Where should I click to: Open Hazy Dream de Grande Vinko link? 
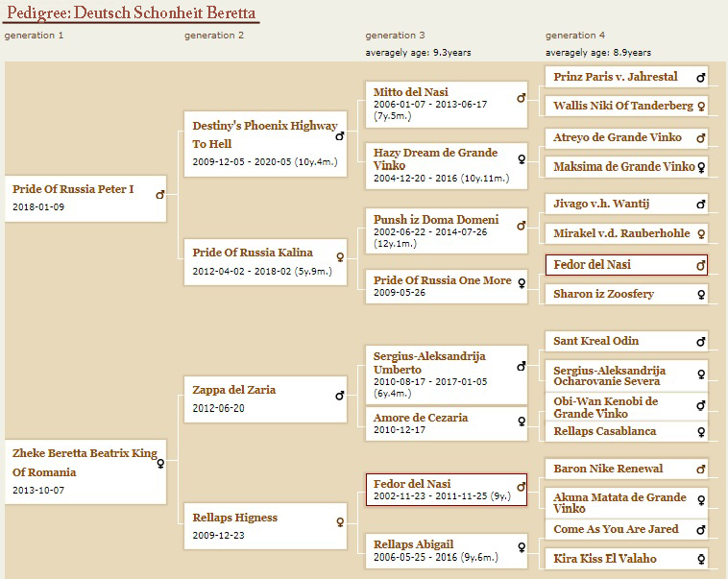pyautogui.click(x=435, y=158)
